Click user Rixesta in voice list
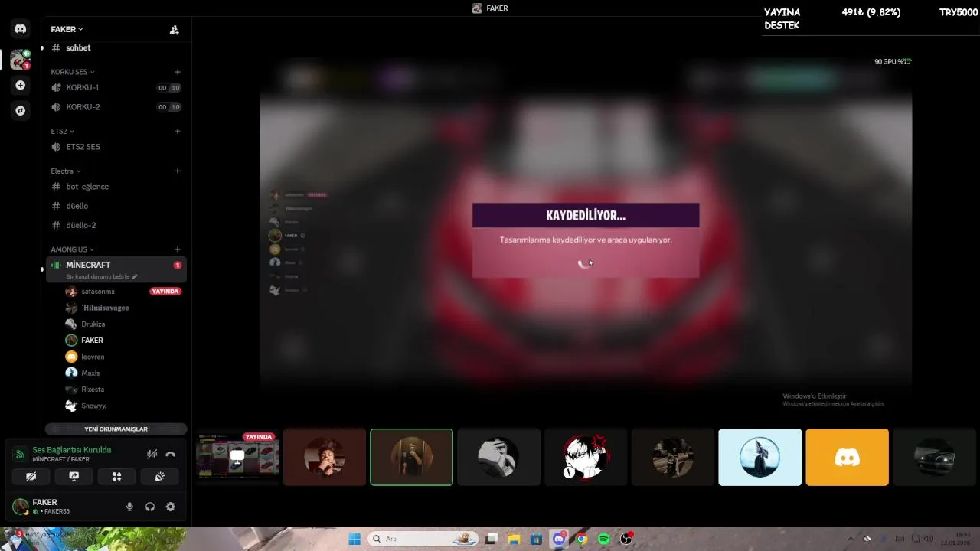This screenshot has height=551, width=980. coord(93,390)
